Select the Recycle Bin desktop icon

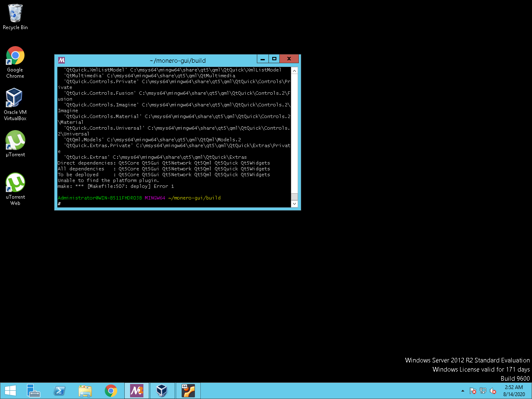15,17
